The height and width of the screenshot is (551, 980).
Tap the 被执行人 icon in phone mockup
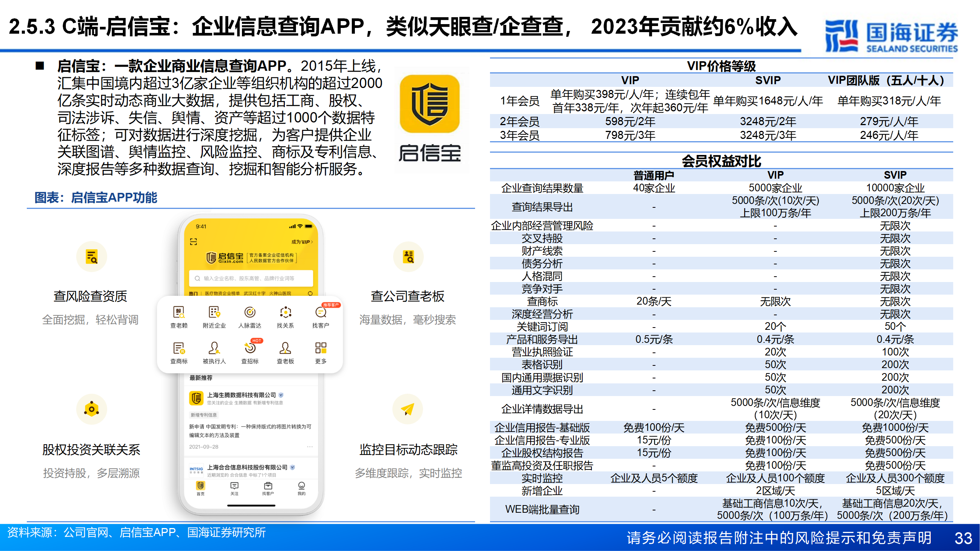coord(214,348)
